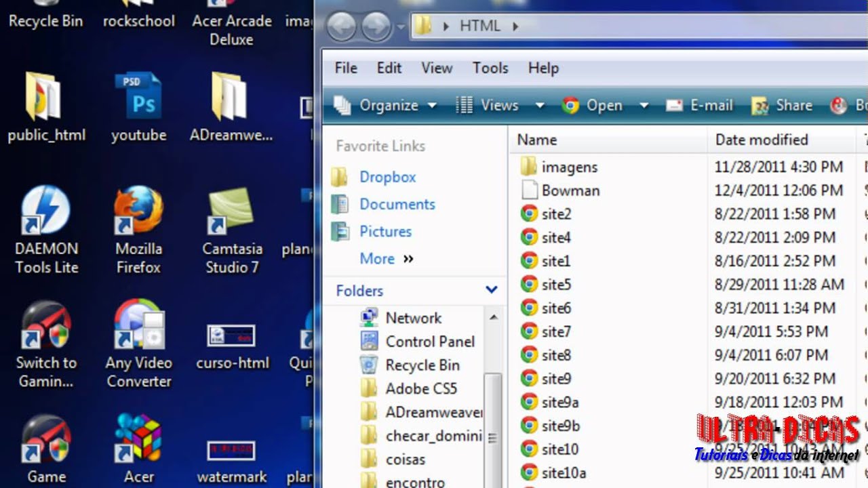This screenshot has height=488, width=868.
Task: Open the Edit menu
Action: point(389,68)
